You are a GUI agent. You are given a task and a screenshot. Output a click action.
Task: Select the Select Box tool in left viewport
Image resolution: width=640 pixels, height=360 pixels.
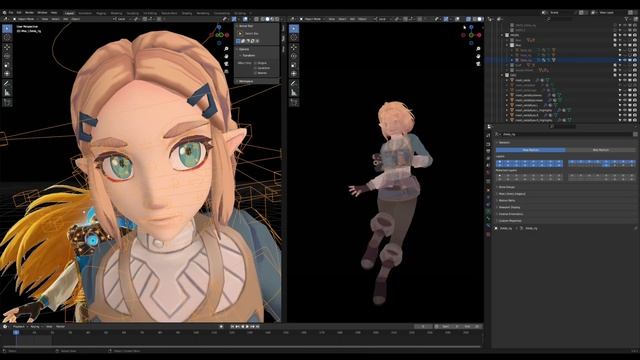(7, 29)
